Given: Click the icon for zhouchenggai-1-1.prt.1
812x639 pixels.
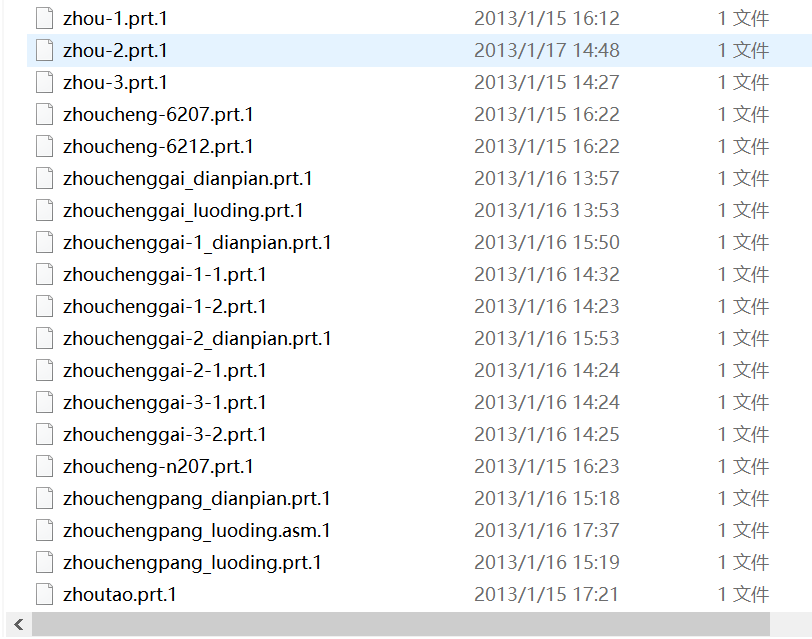Looking at the screenshot, I should [x=44, y=274].
